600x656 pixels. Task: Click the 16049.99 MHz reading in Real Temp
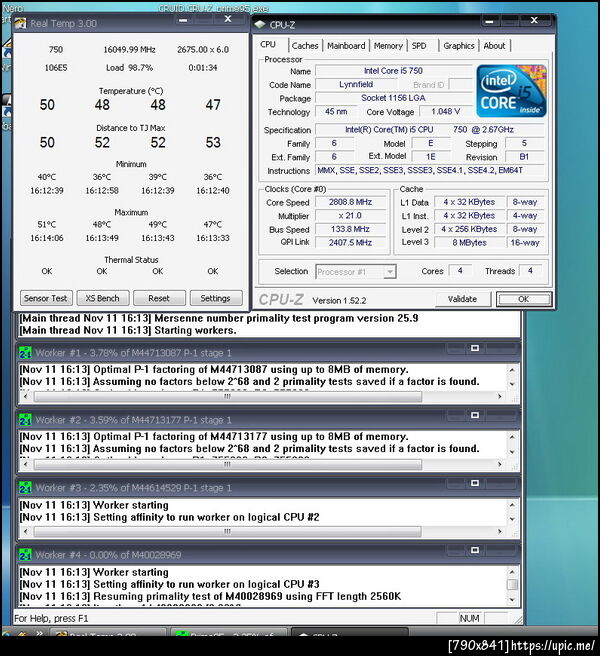click(x=129, y=49)
